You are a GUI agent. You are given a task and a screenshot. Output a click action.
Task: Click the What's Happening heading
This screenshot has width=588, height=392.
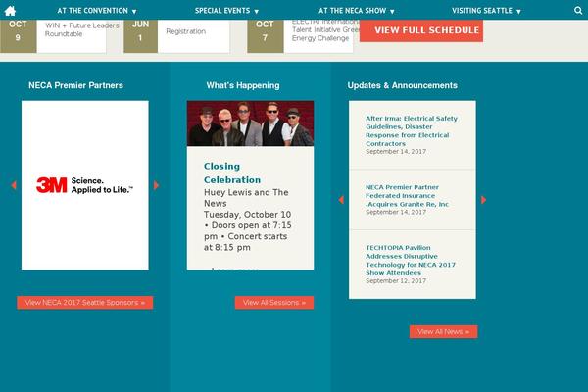point(243,85)
